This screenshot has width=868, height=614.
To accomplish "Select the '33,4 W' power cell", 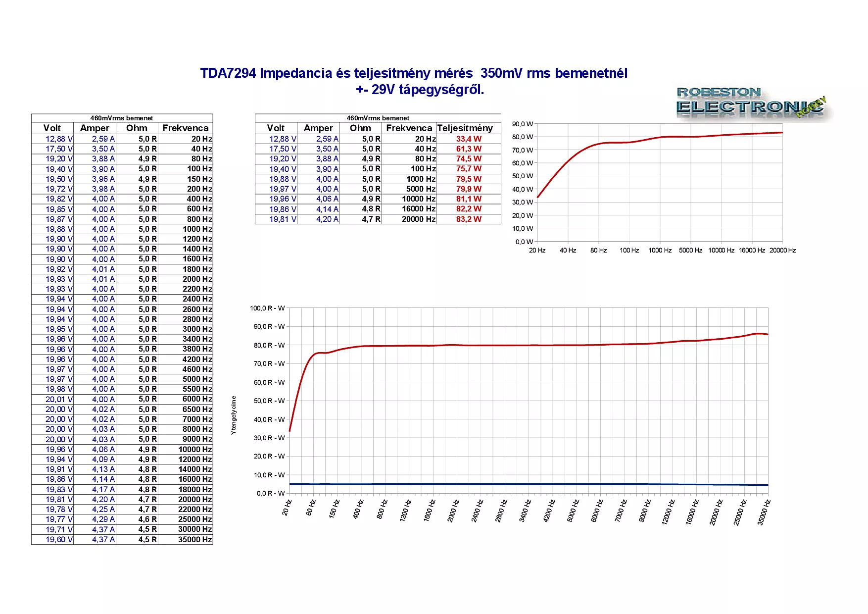I will tap(469, 139).
